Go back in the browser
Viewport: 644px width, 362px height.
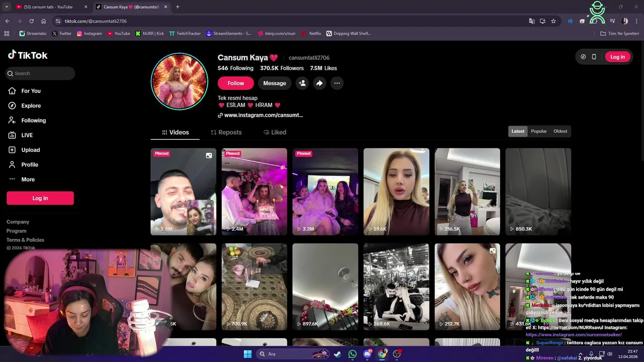7,21
